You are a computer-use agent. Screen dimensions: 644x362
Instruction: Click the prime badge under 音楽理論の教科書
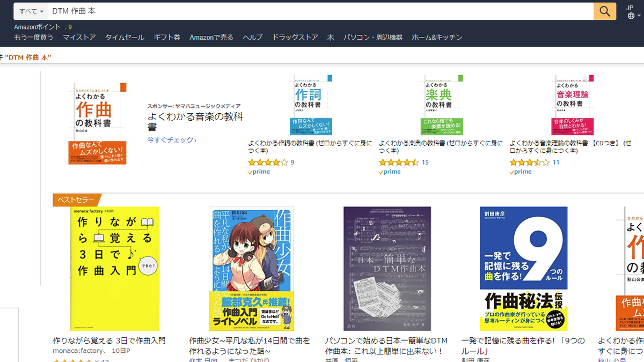[521, 172]
